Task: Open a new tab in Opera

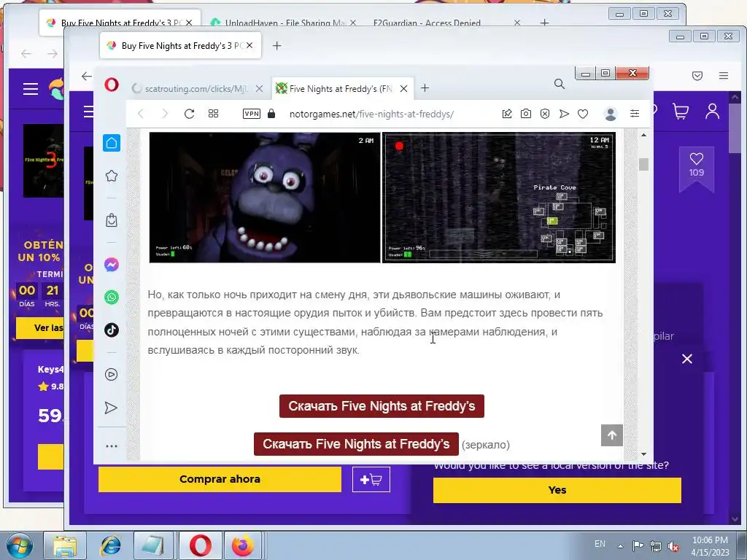Action: click(425, 88)
